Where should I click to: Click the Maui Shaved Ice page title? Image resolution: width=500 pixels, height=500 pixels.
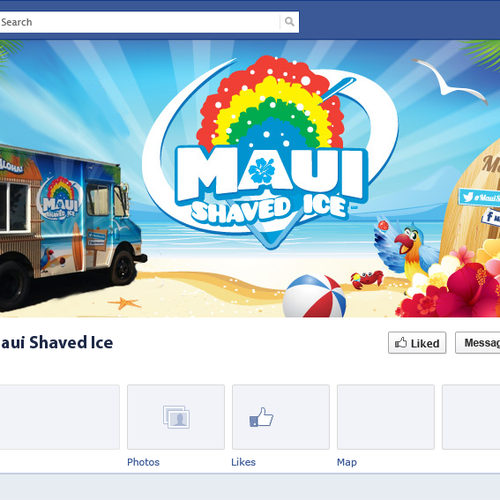pyautogui.click(x=57, y=343)
